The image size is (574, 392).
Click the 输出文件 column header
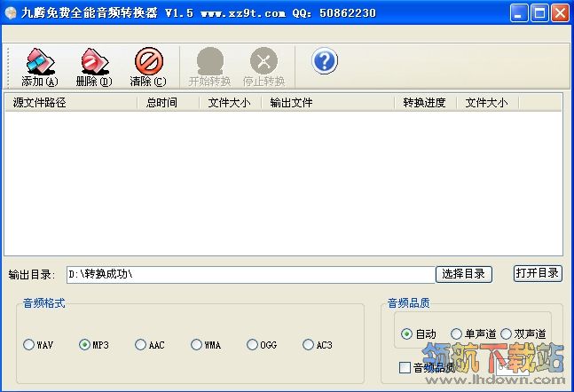coord(327,103)
